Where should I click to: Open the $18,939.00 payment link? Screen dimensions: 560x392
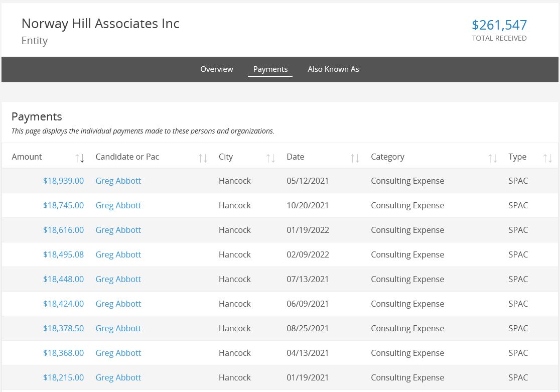[x=63, y=181]
